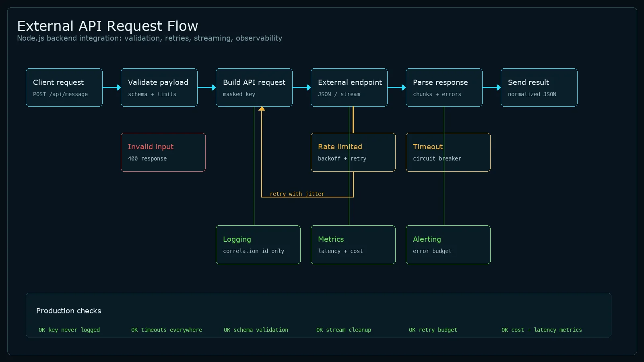Select the Send result node
Image resolution: width=644 pixels, height=362 pixels.
(x=539, y=87)
